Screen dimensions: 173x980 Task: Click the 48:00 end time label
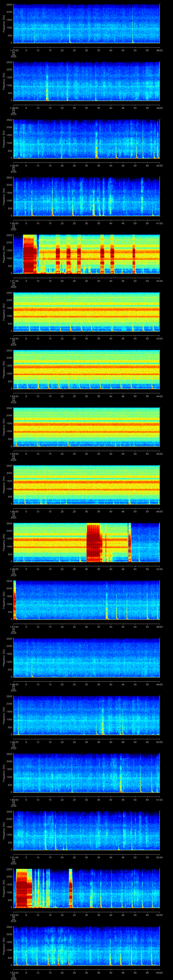(x=159, y=627)
